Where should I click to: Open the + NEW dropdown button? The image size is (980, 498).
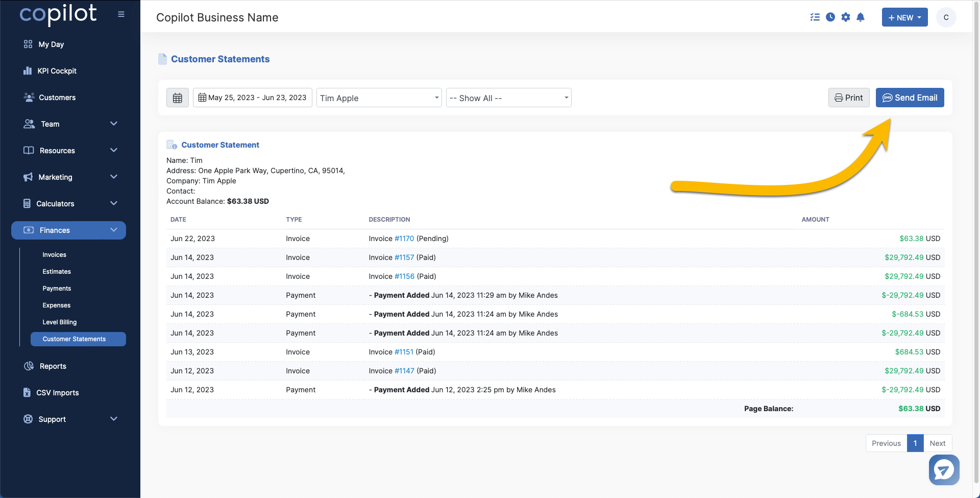pos(904,17)
